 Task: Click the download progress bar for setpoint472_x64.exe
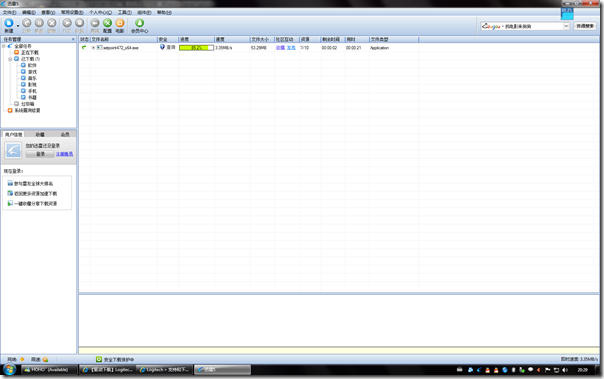coord(196,48)
